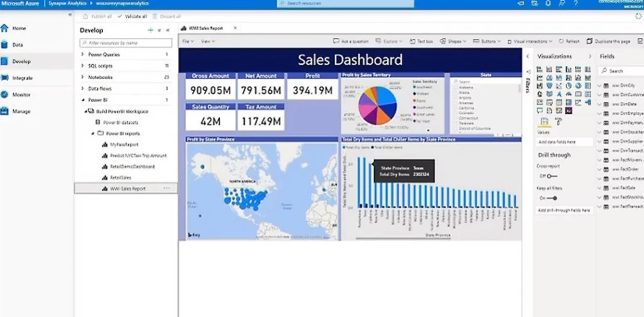Click Validate all

[x=132, y=16]
